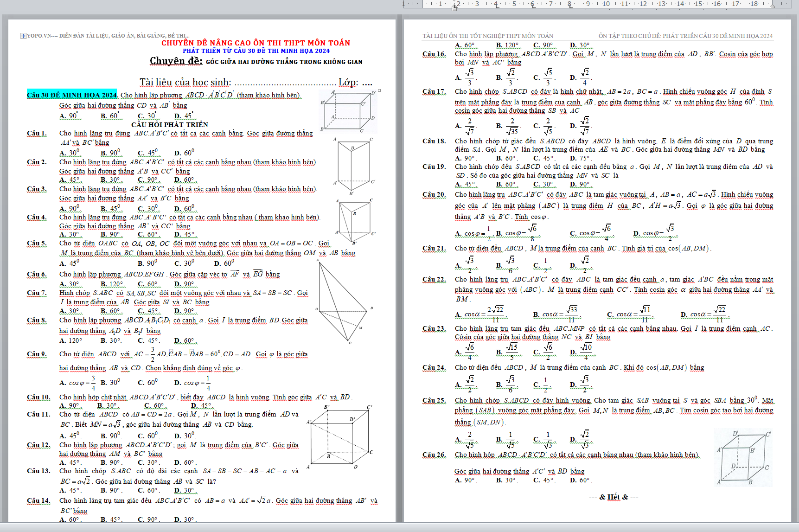Click the horizontal ruler number 10
The width and height of the screenshot is (799, 532).
click(x=606, y=4)
